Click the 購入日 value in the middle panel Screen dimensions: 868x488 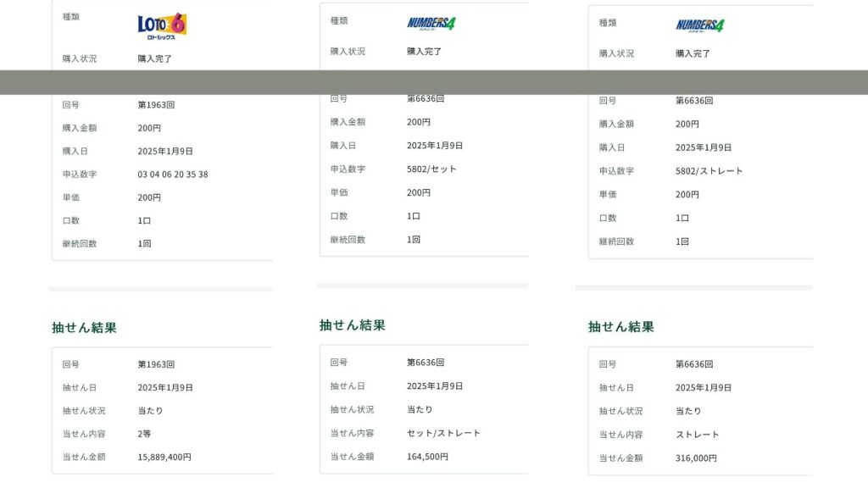(435, 146)
